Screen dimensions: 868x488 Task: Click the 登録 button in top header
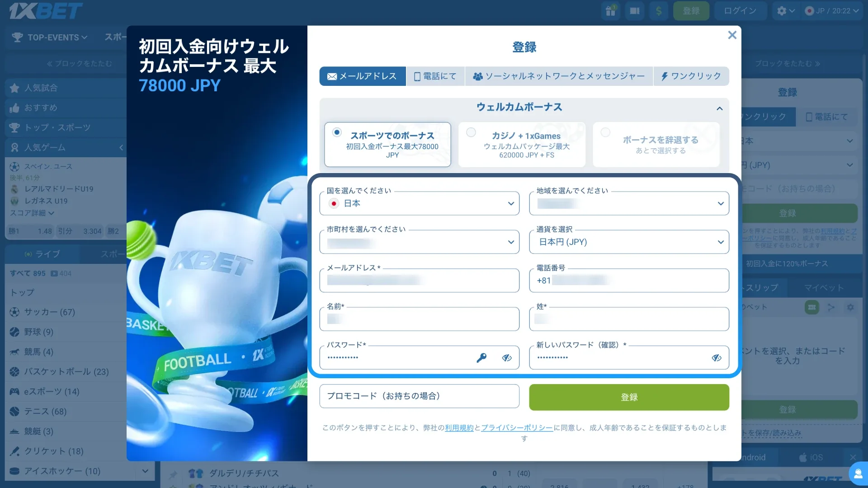(691, 11)
